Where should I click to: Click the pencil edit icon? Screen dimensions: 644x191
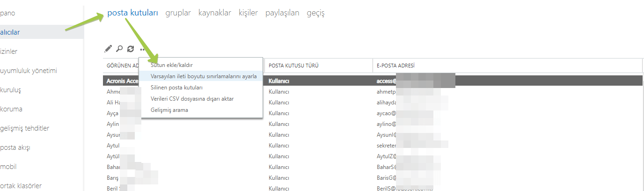coord(108,48)
